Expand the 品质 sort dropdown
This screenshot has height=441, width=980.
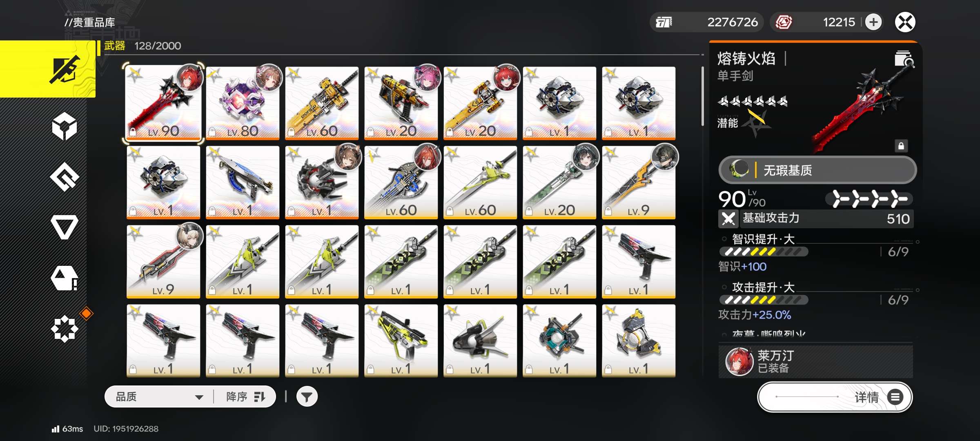pos(159,396)
